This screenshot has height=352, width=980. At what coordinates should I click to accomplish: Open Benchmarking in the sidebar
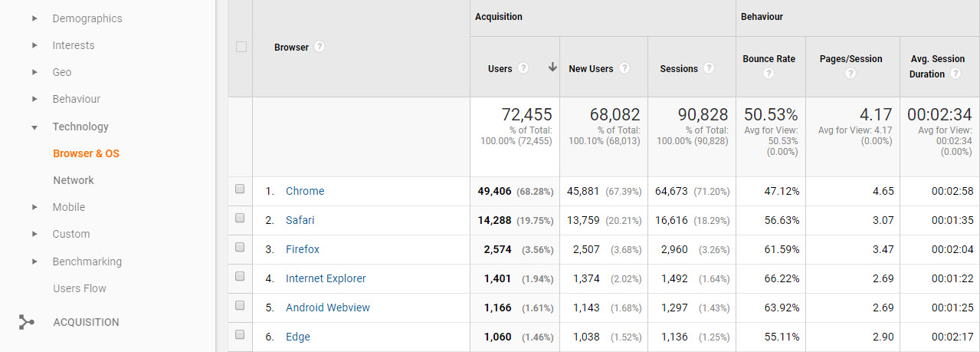point(87,262)
